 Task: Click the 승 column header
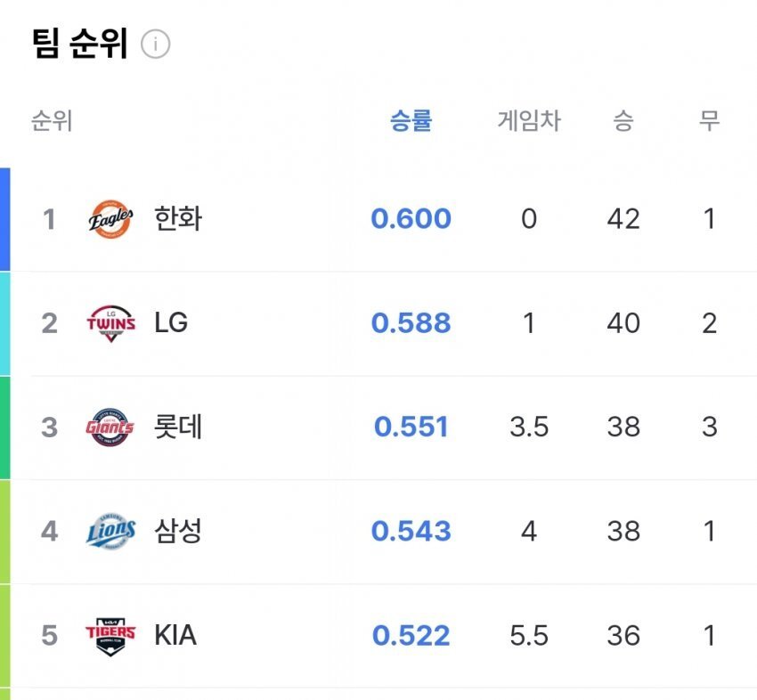(624, 122)
